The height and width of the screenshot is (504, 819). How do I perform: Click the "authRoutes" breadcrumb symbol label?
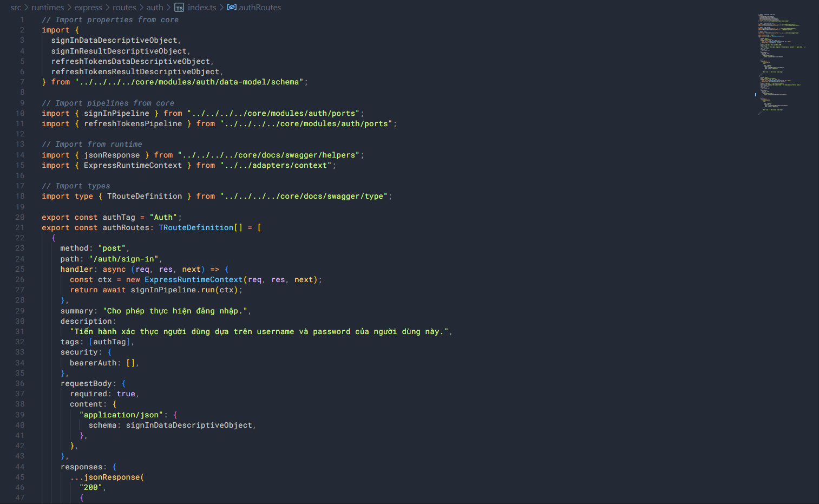[x=260, y=8]
